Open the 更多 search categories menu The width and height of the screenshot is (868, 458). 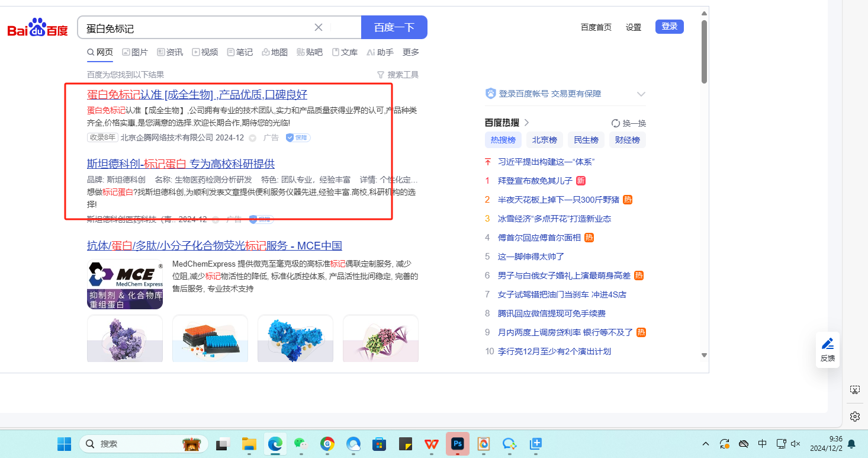click(411, 52)
